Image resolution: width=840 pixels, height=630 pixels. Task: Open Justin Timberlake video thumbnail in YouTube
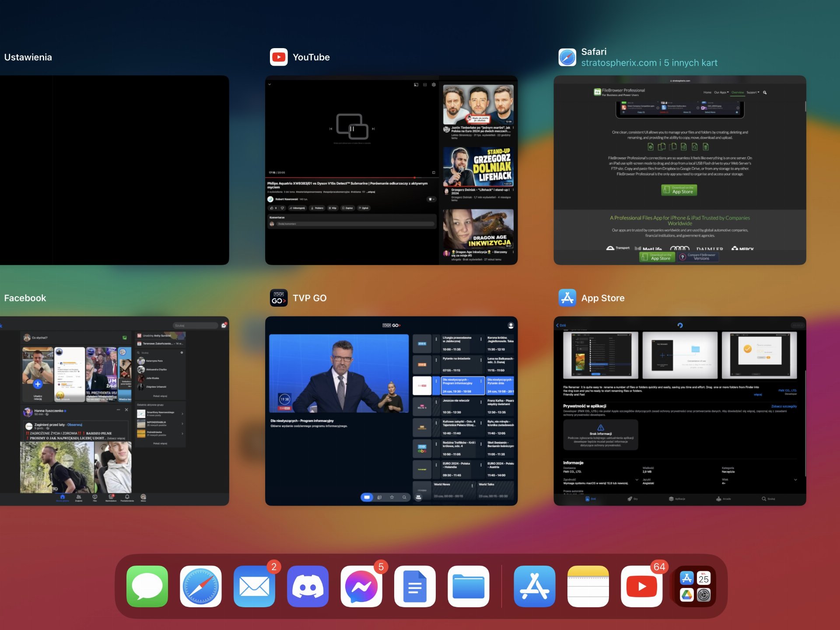click(x=478, y=105)
